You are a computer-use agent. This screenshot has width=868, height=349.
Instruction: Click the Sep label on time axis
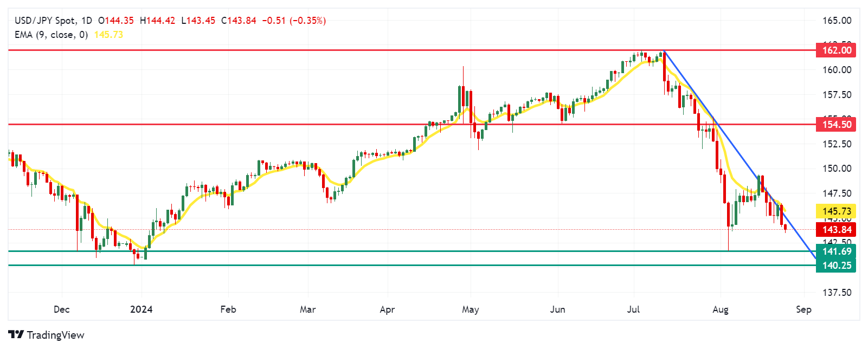click(803, 309)
